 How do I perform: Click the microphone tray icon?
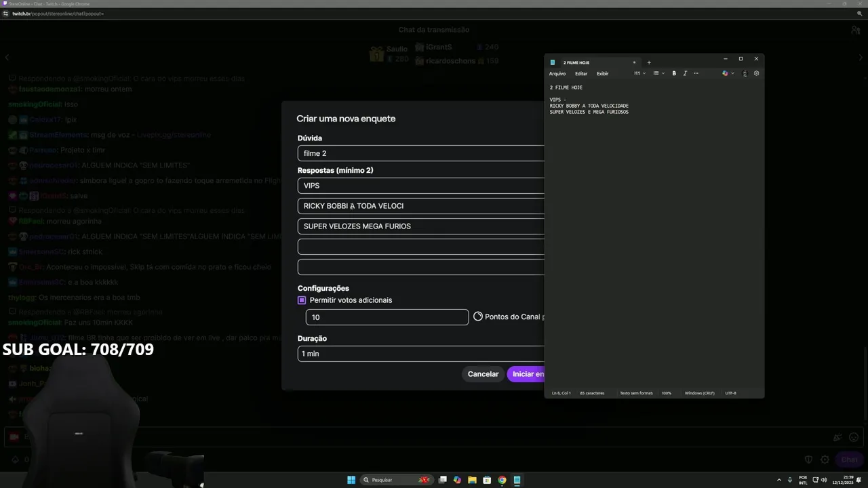[790, 480]
